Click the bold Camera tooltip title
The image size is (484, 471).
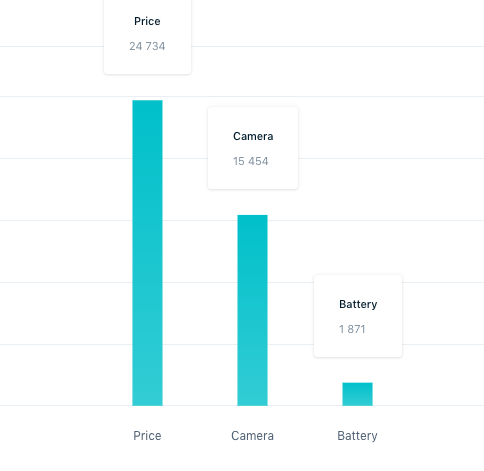(x=253, y=136)
